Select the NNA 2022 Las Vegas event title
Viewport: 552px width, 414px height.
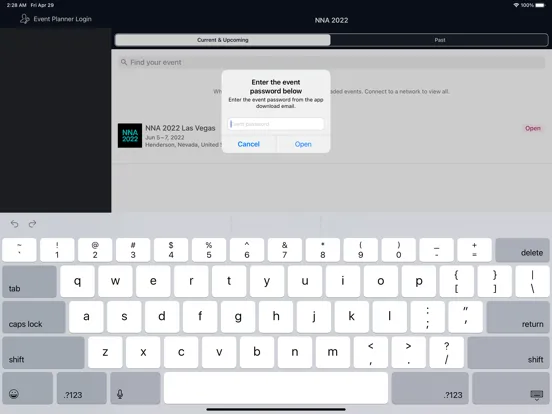tap(180, 128)
